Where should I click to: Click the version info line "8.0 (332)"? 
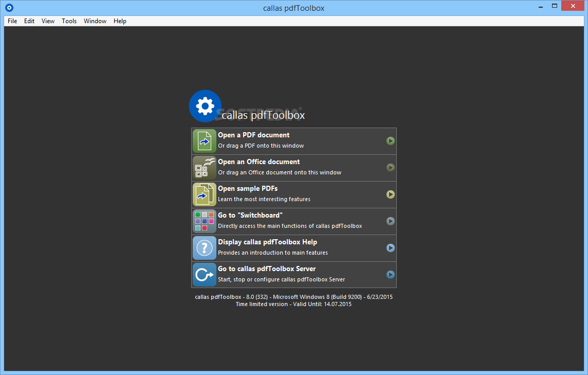294,297
